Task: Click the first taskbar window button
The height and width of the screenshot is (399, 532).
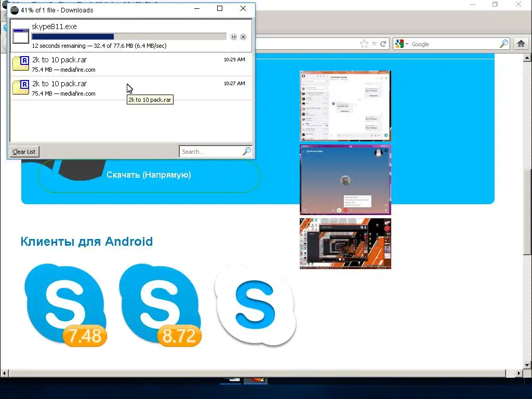Action: (231, 381)
